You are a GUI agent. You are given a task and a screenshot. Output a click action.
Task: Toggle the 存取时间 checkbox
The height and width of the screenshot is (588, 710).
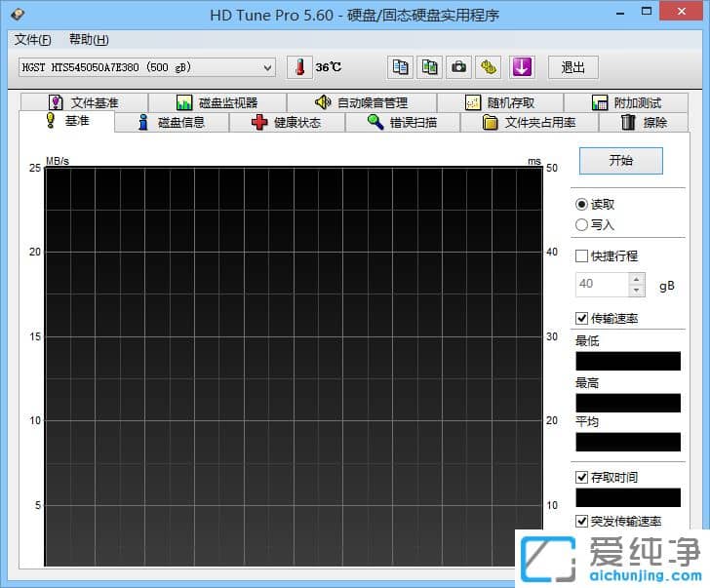pos(581,477)
